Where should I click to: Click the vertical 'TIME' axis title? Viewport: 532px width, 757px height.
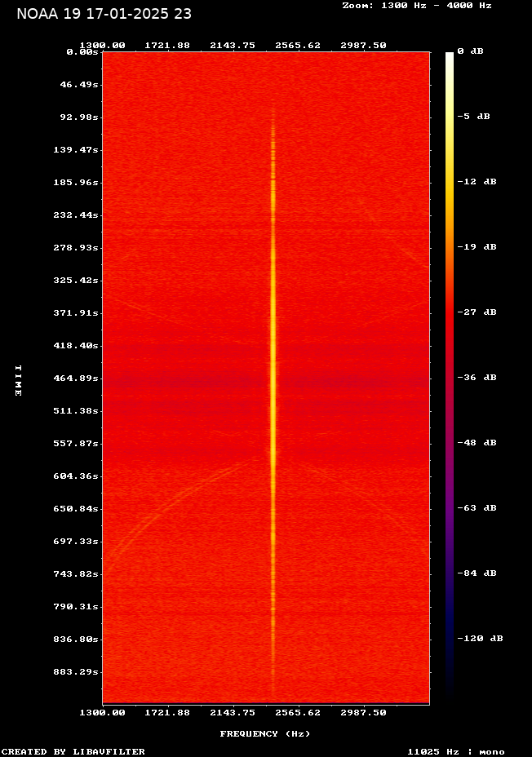point(18,380)
